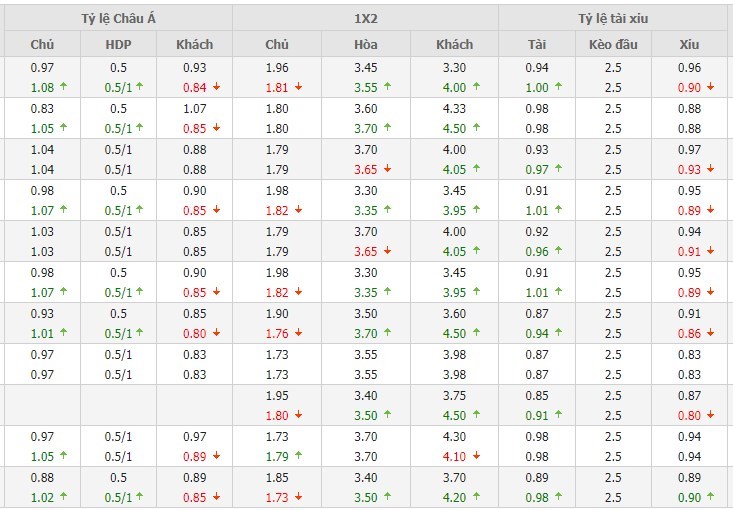Click the down arrow beside 0.84
The width and height of the screenshot is (733, 510).
(x=216, y=87)
